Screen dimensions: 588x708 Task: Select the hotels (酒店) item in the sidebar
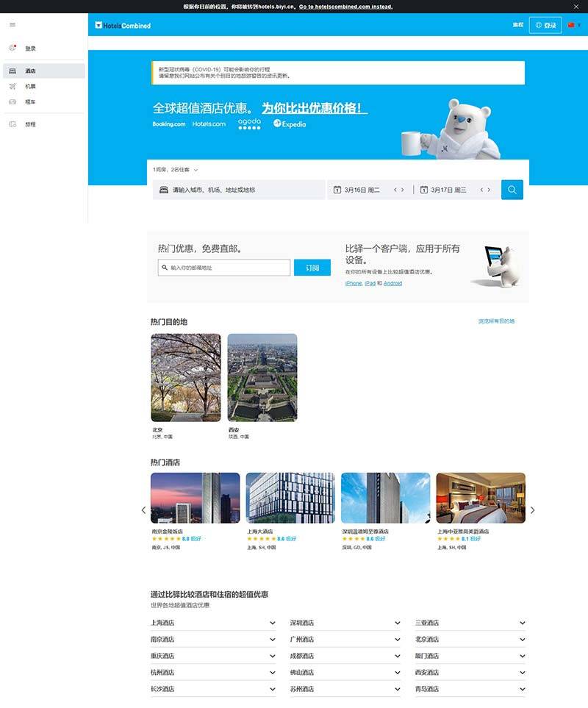coord(44,71)
